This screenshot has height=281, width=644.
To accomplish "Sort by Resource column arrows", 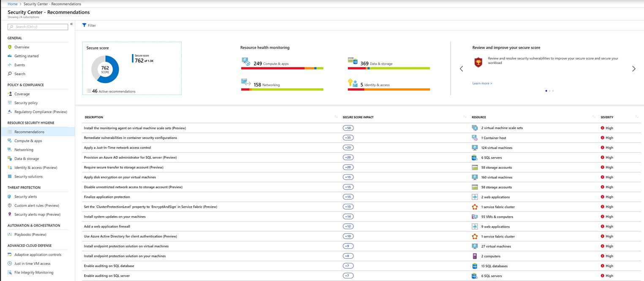I will (594, 117).
